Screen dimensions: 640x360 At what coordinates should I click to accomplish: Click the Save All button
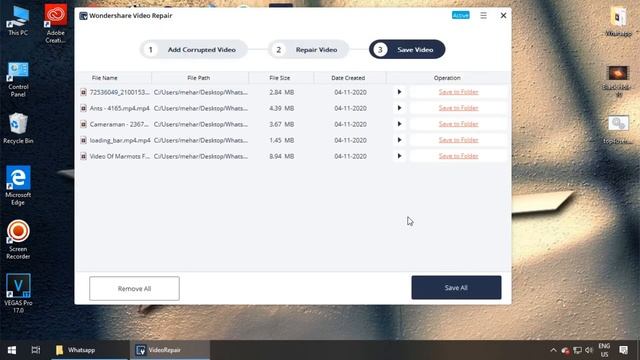[x=456, y=287]
